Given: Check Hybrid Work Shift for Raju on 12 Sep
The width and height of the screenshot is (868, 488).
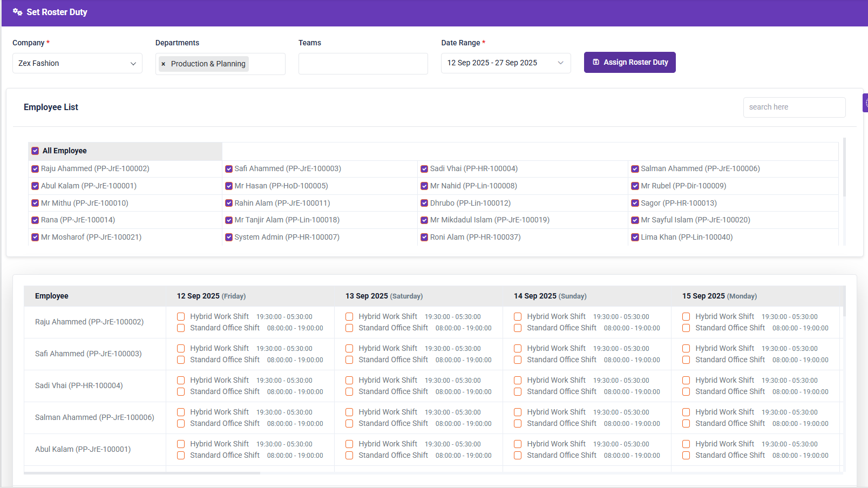Looking at the screenshot, I should (181, 317).
